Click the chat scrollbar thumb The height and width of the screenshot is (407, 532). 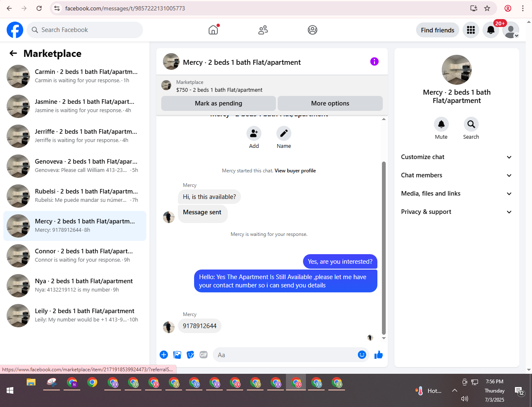click(x=384, y=248)
